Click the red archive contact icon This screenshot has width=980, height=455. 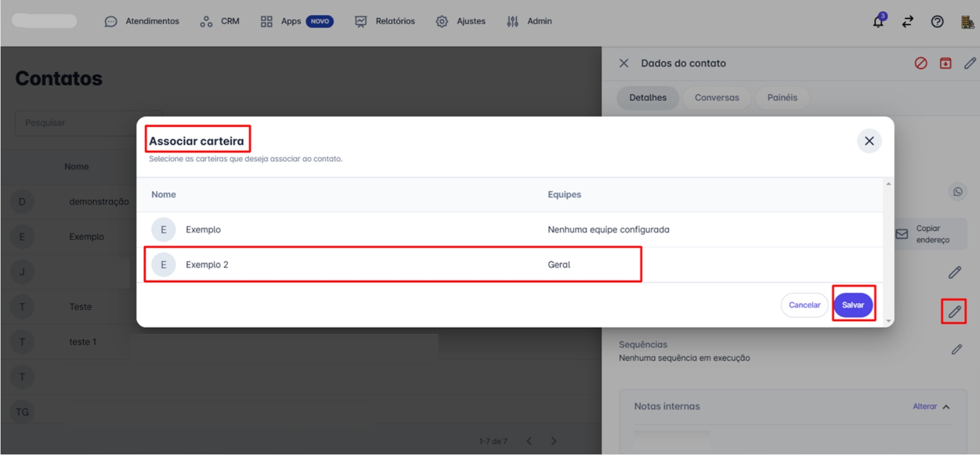[945, 63]
